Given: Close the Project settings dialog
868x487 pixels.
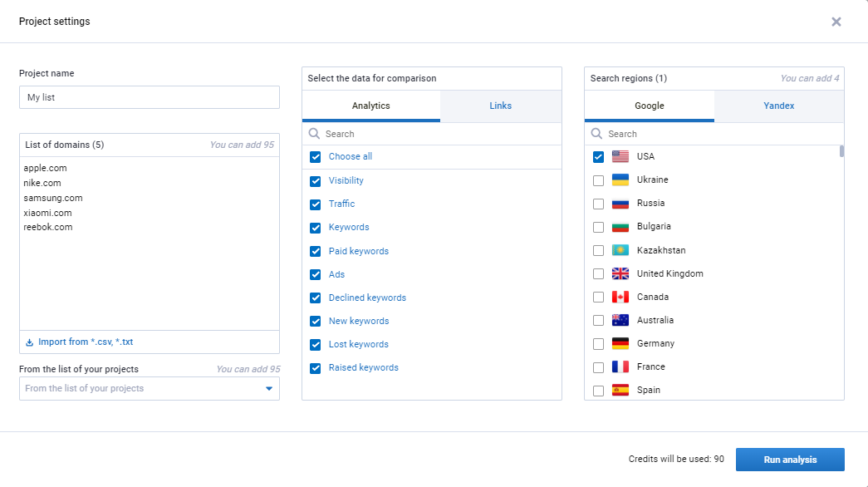Looking at the screenshot, I should tap(836, 22).
